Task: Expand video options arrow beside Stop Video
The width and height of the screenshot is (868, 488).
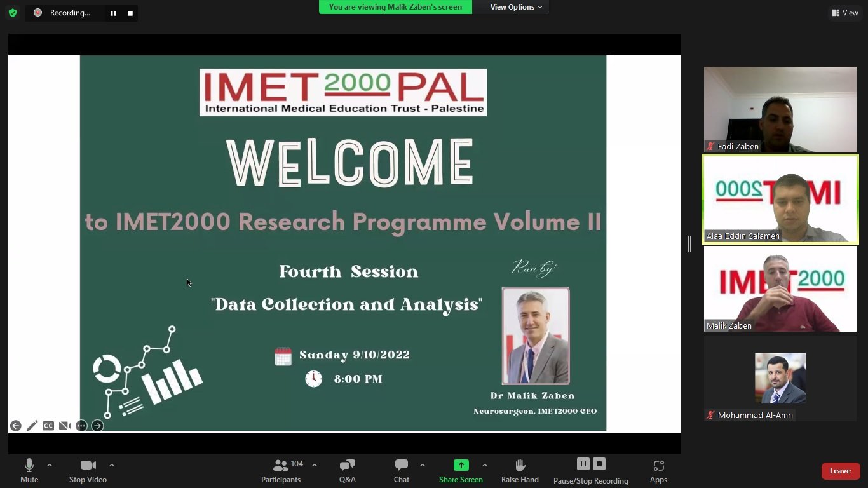Action: pos(112,465)
